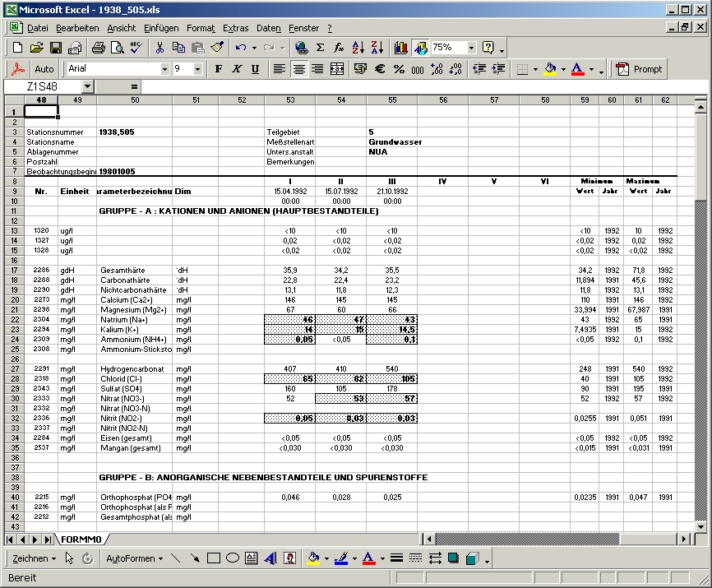Apply the red font color swatch in the formatting toolbar

click(577, 69)
